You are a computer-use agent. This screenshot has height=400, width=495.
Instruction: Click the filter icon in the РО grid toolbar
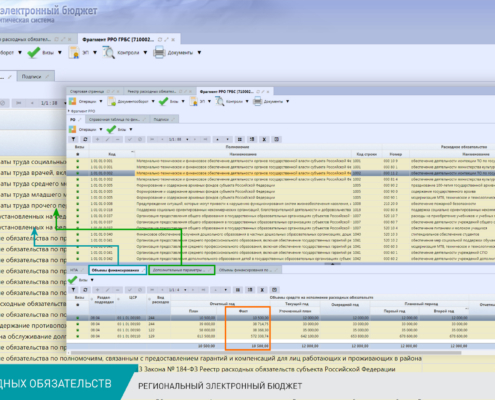click(x=73, y=139)
